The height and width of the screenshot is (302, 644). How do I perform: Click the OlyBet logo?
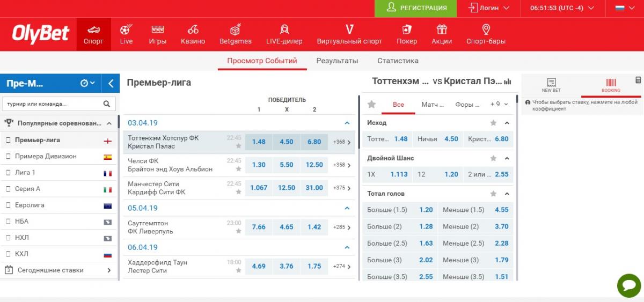(41, 34)
